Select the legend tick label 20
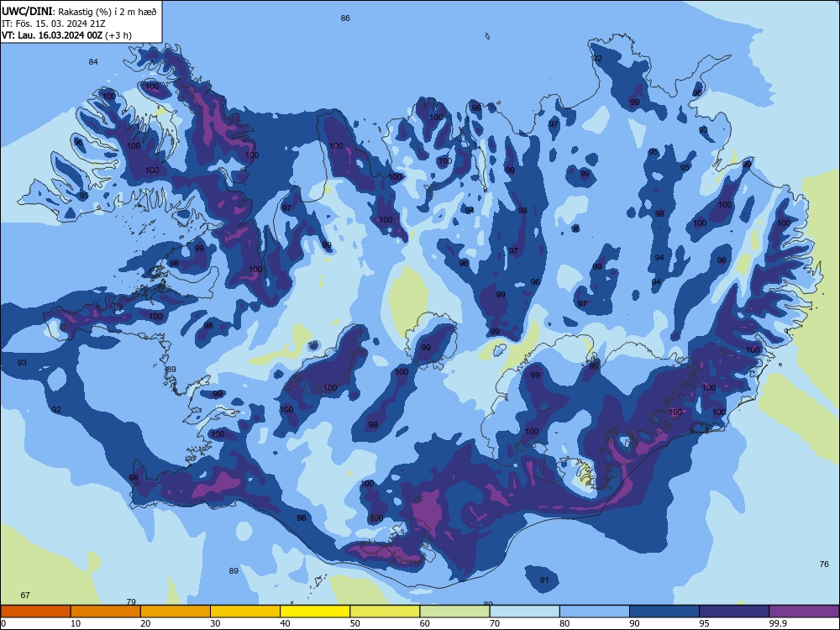The image size is (840, 630). [x=145, y=623]
